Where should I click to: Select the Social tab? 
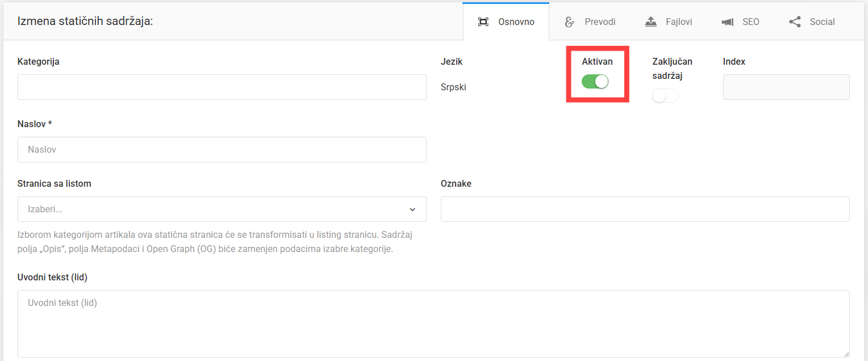coord(812,22)
